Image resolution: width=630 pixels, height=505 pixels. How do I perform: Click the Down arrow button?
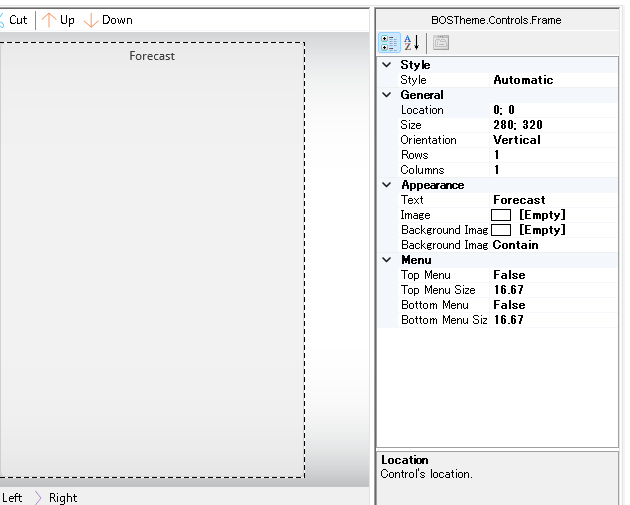108,20
